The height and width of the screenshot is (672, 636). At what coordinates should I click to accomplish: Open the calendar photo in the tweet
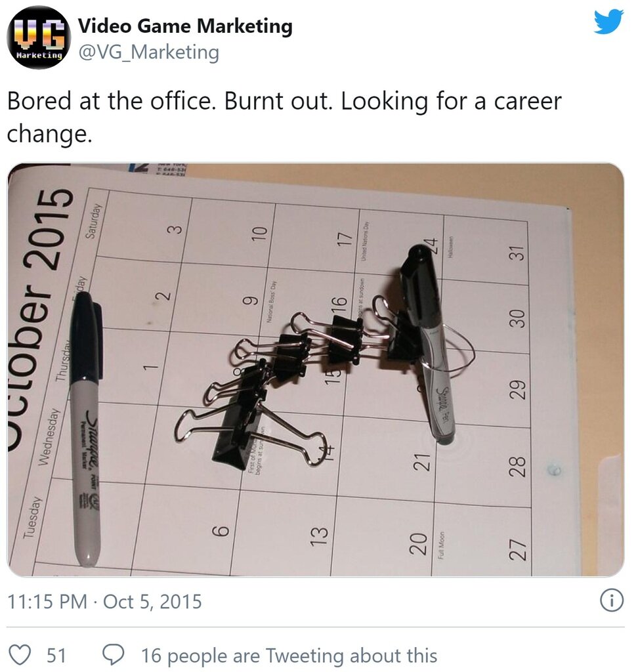tap(316, 370)
